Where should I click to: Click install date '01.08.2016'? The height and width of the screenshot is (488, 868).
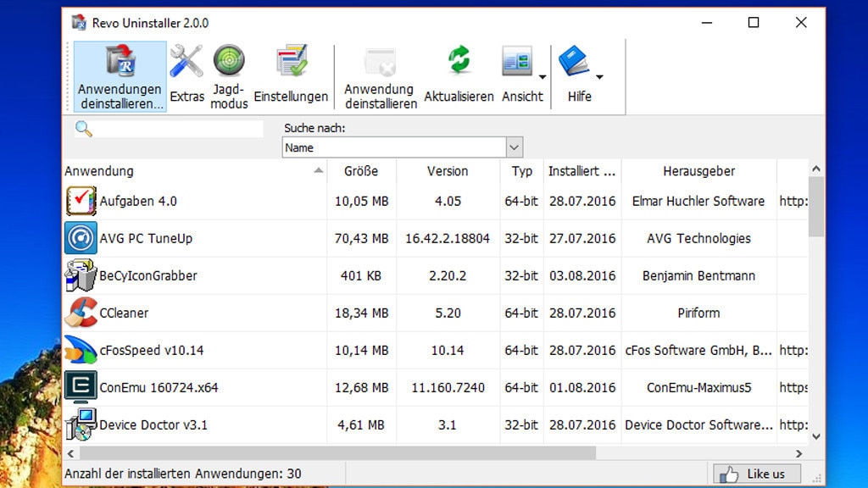[582, 387]
